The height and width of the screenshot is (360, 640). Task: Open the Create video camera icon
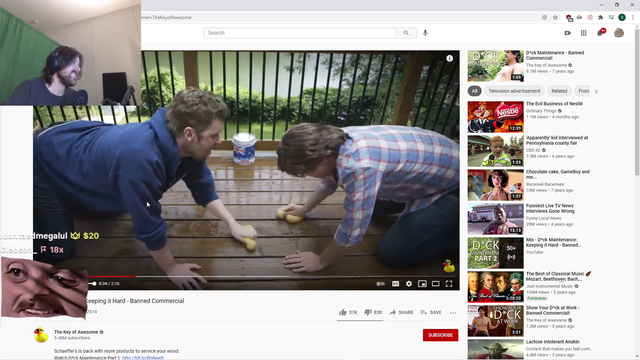pos(567,33)
